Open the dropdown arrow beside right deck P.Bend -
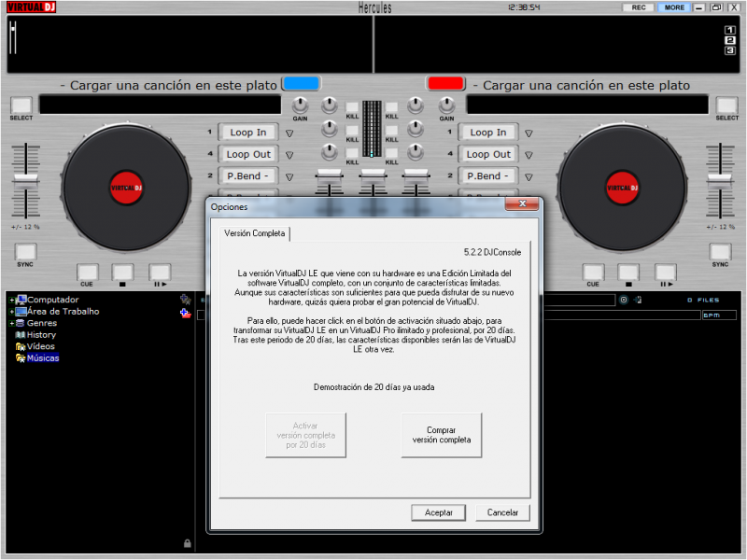The height and width of the screenshot is (560, 747). coord(529,177)
